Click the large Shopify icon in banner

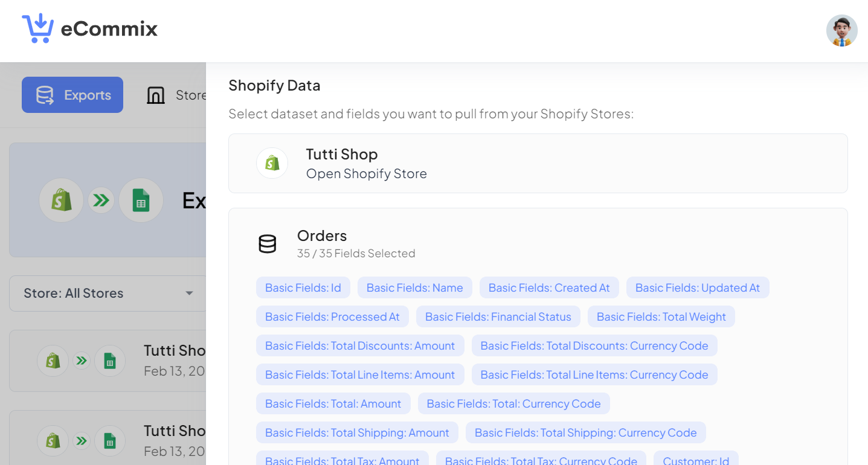(61, 200)
